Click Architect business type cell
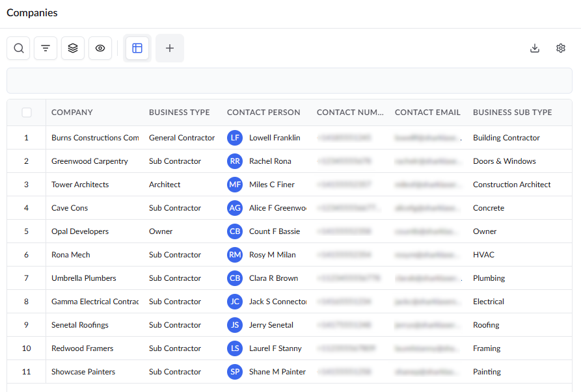 [x=165, y=185]
